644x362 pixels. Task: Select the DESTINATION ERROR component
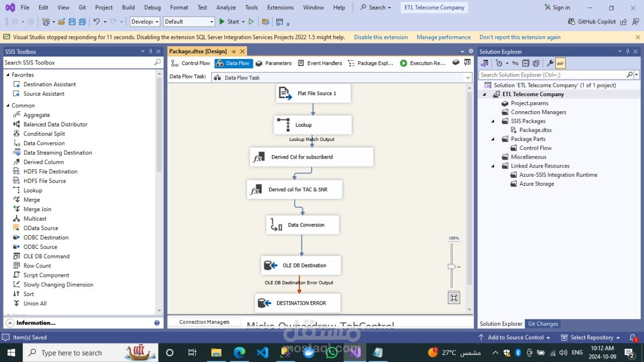pos(297,303)
